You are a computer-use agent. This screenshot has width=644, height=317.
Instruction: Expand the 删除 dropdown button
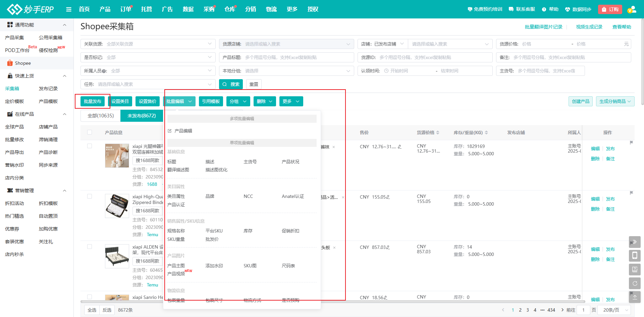265,101
